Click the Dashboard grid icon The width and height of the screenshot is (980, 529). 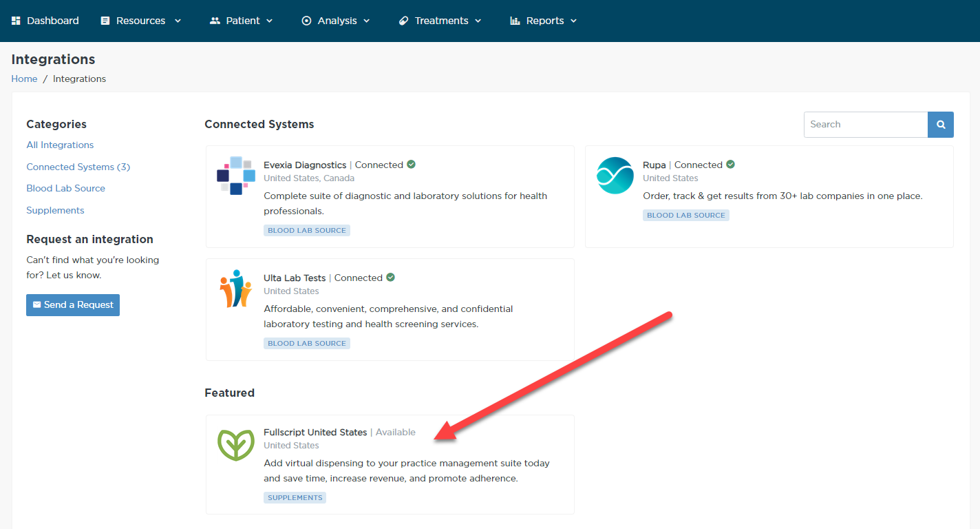15,20
